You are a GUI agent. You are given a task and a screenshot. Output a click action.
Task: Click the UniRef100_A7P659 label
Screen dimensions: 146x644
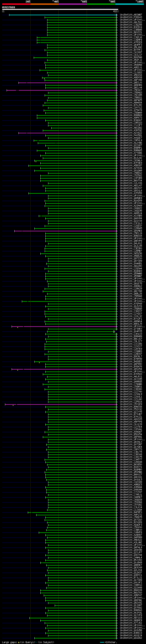point(131,193)
